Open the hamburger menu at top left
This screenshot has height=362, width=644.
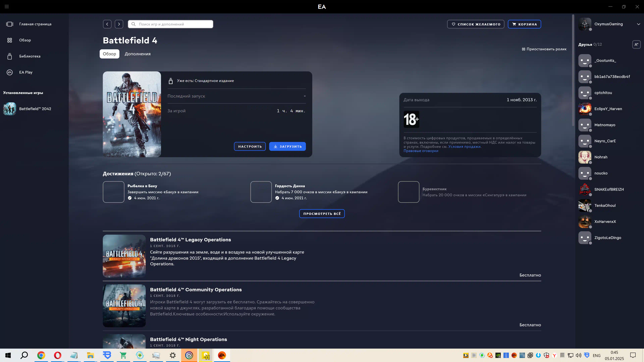tap(7, 7)
